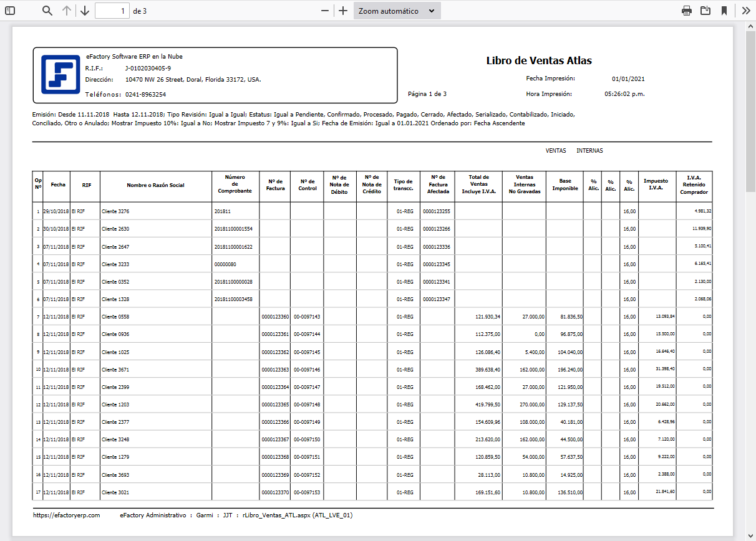Viewport: 756px width, 541px height.
Task: Click the Impuesto I.V.A. column header
Action: click(x=657, y=184)
